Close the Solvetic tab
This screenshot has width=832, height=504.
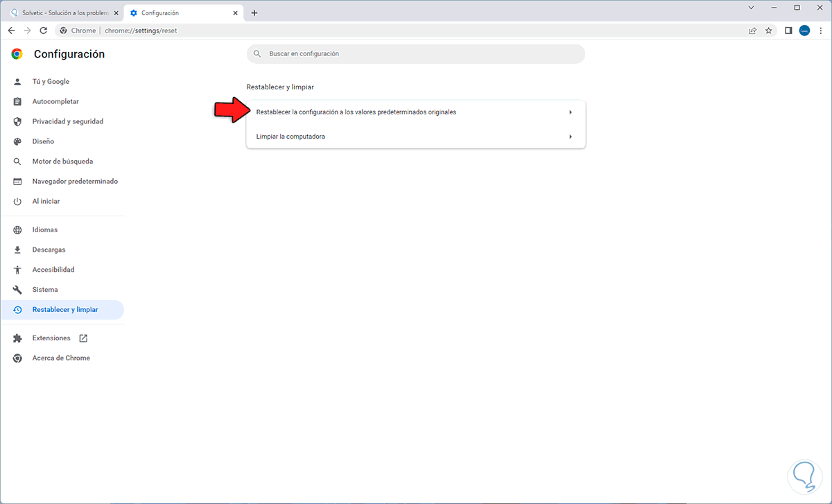[116, 12]
